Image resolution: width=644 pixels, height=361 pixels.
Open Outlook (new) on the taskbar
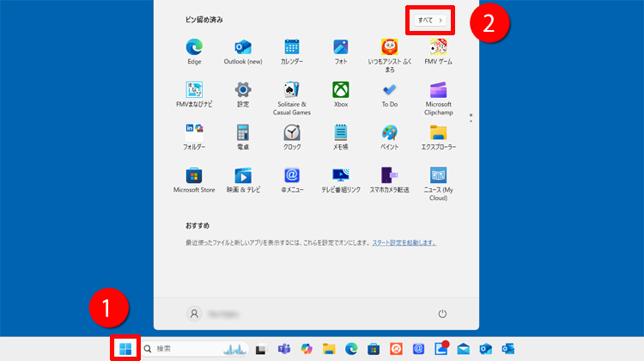pos(485,349)
